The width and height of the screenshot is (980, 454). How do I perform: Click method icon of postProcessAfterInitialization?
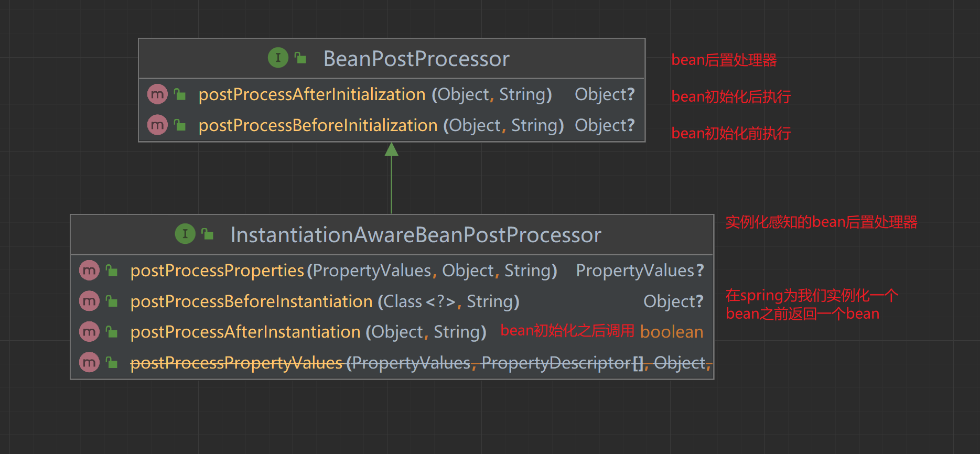[x=157, y=94]
